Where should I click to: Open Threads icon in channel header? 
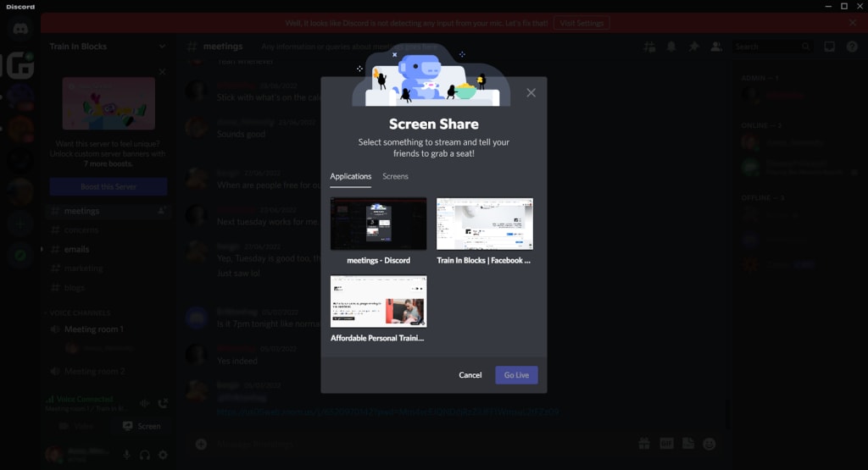point(649,47)
